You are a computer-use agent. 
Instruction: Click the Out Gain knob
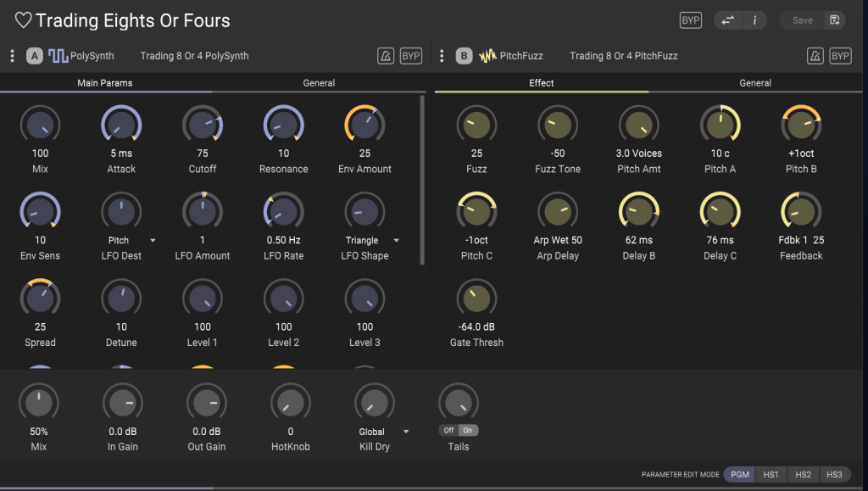[207, 403]
